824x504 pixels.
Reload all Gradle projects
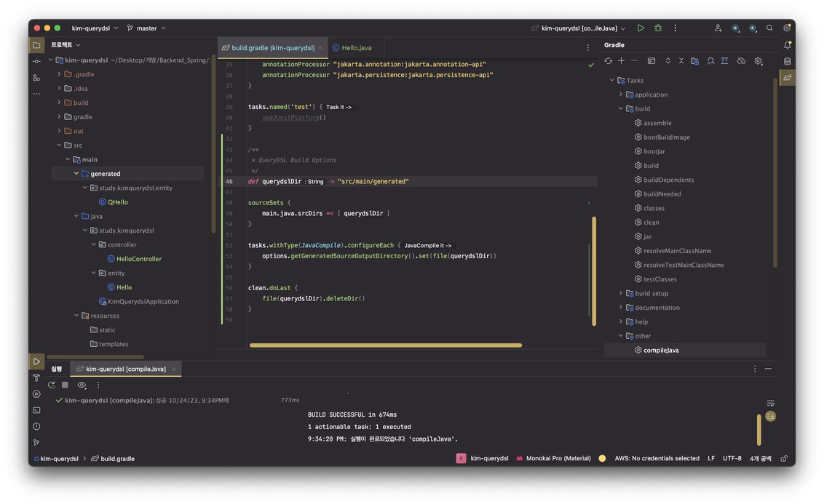point(608,61)
